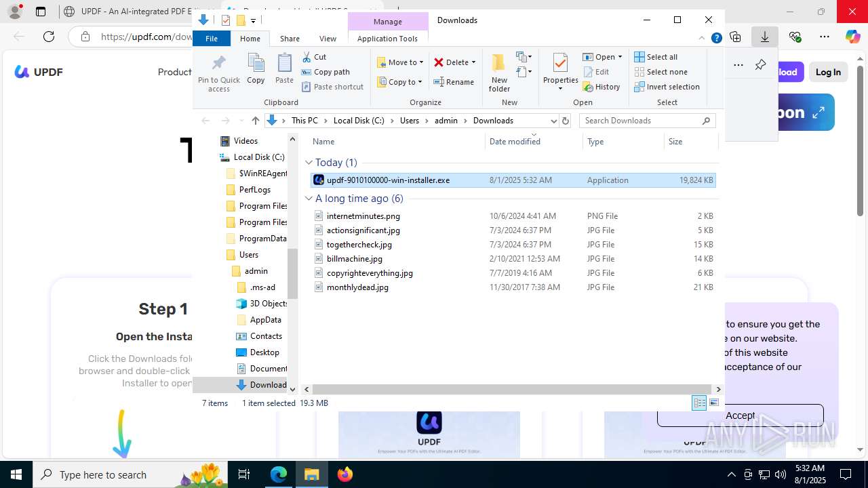
Task: Select togethercheck.jpg file
Action: [x=513, y=245]
